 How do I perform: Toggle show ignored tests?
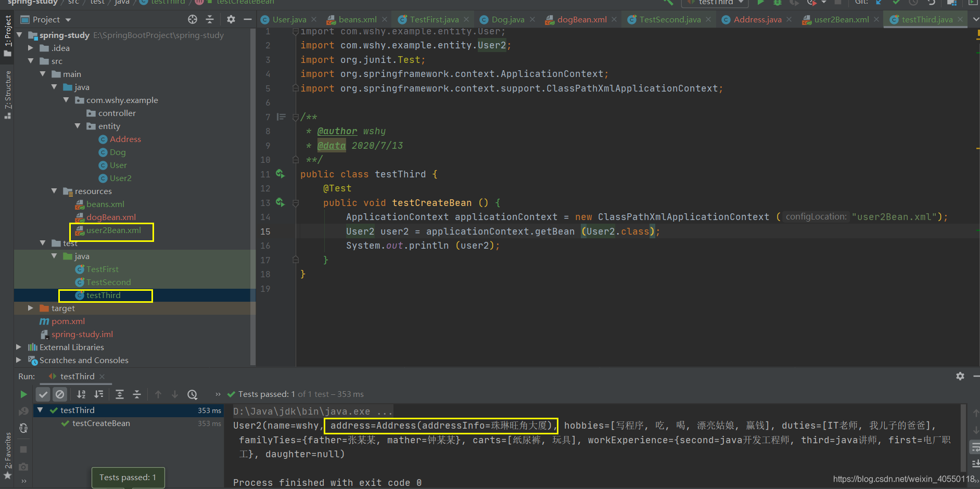coord(60,394)
